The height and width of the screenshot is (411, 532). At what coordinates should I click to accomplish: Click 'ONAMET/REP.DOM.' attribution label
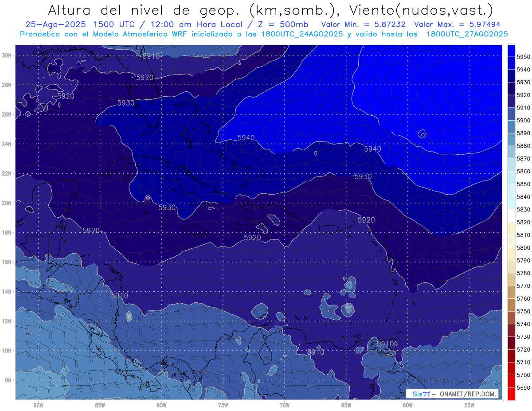(467, 394)
